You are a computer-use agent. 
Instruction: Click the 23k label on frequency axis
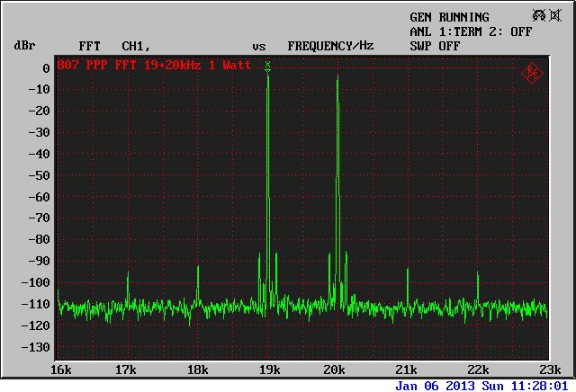(549, 370)
